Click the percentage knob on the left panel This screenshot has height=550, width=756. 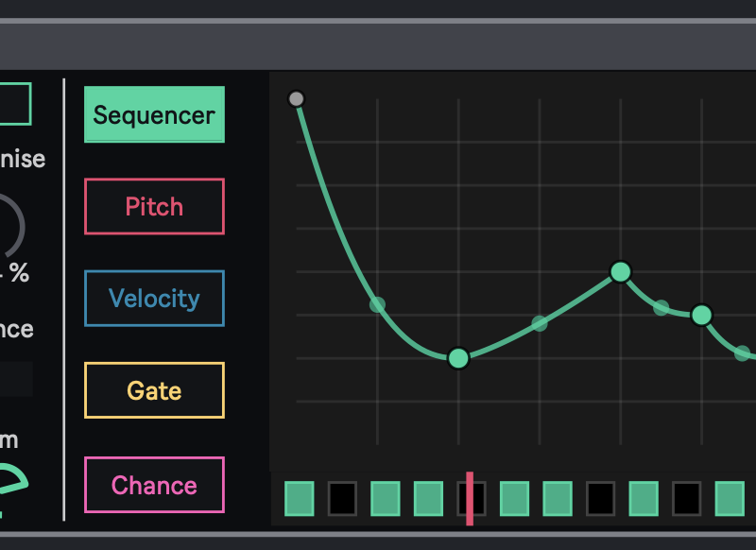8,227
